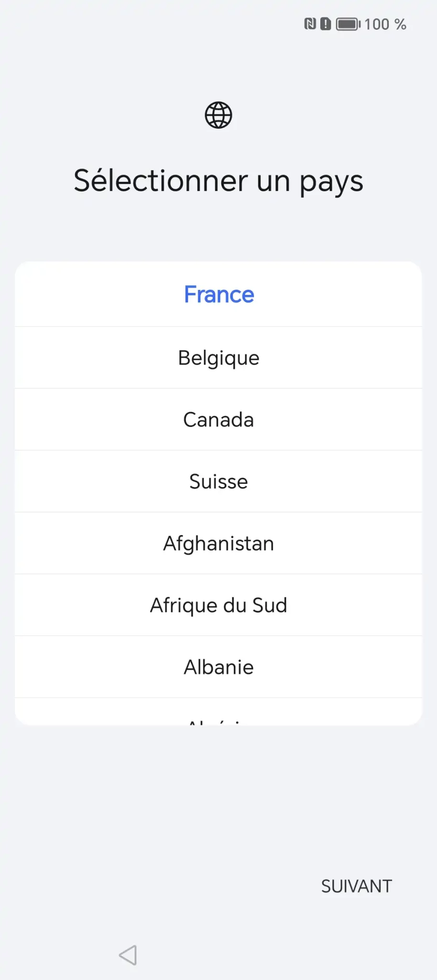Select Suisse as the country

(218, 481)
